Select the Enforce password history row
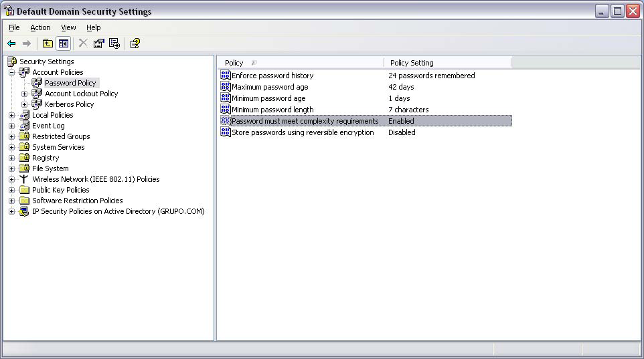 pos(366,75)
